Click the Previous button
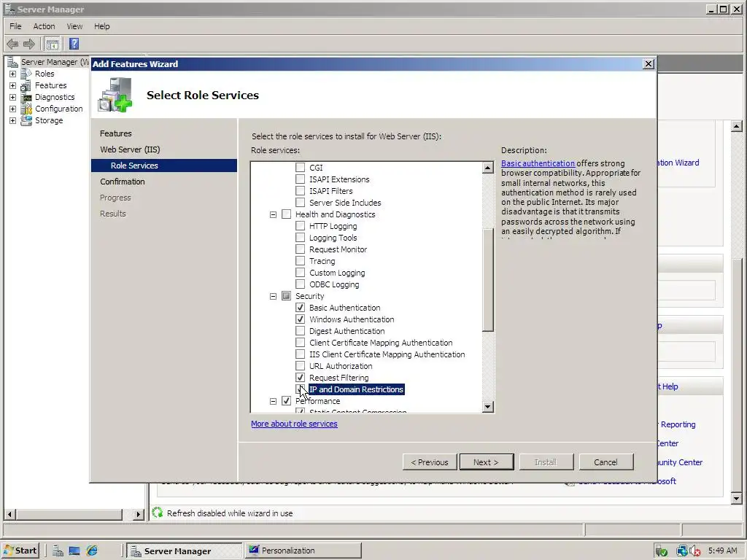747x560 pixels. [x=430, y=462]
